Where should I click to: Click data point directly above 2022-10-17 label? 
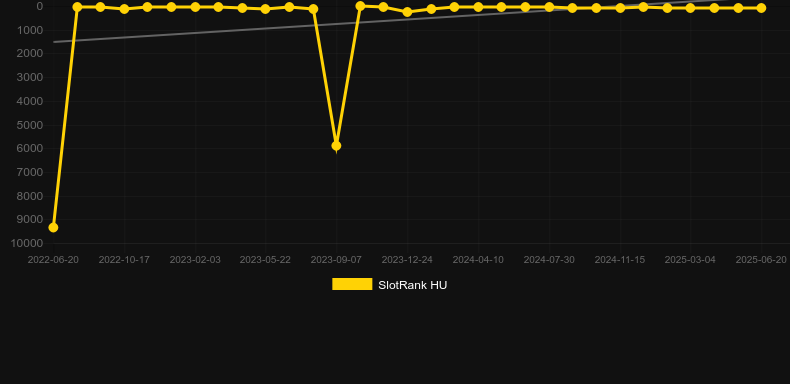(124, 9)
